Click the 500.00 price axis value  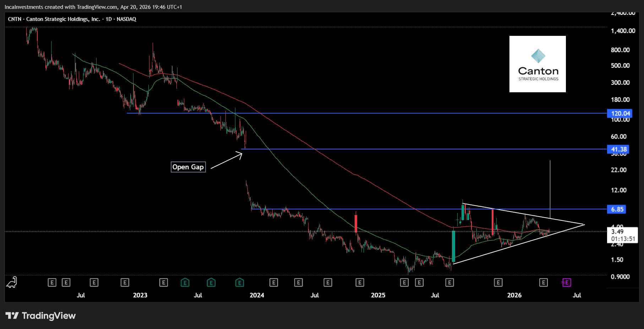[620, 66]
